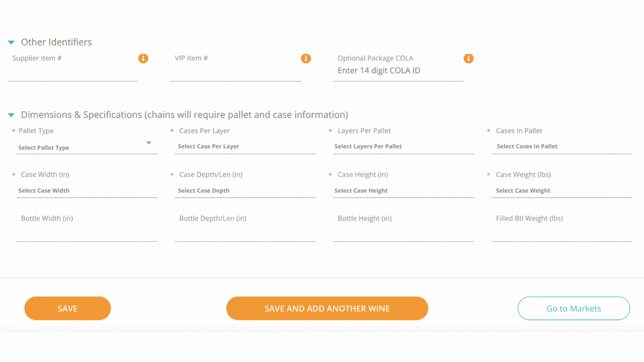Image resolution: width=644 pixels, height=362 pixels.
Task: Click Go to Markets
Action: pyautogui.click(x=573, y=308)
